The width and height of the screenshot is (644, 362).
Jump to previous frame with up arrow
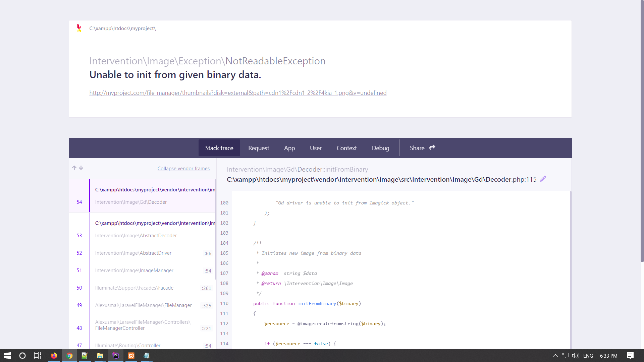point(74,168)
